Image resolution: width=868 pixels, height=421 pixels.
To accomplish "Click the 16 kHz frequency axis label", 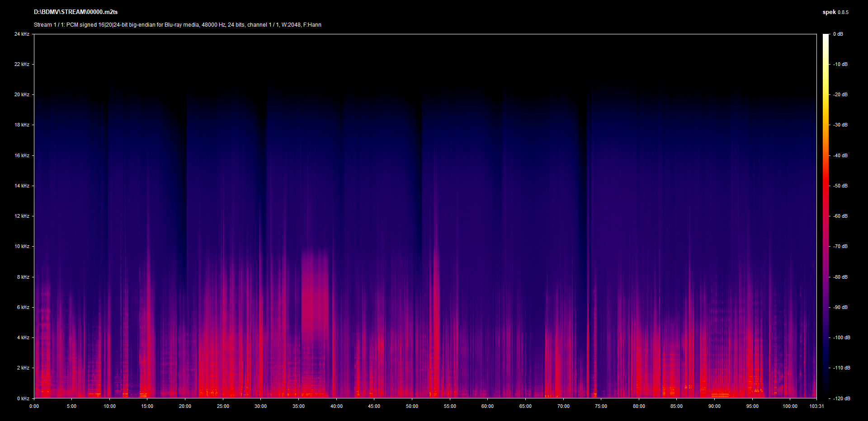I will click(x=22, y=155).
